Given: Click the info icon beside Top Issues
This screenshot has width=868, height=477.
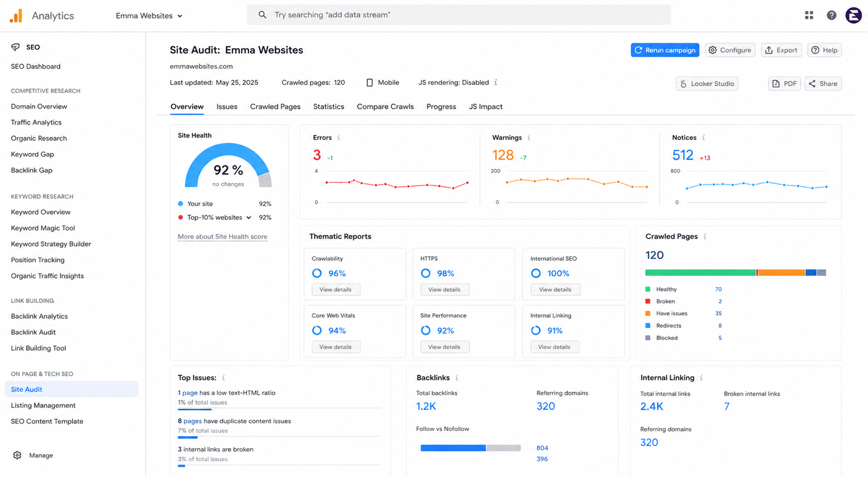Looking at the screenshot, I should pyautogui.click(x=224, y=378).
